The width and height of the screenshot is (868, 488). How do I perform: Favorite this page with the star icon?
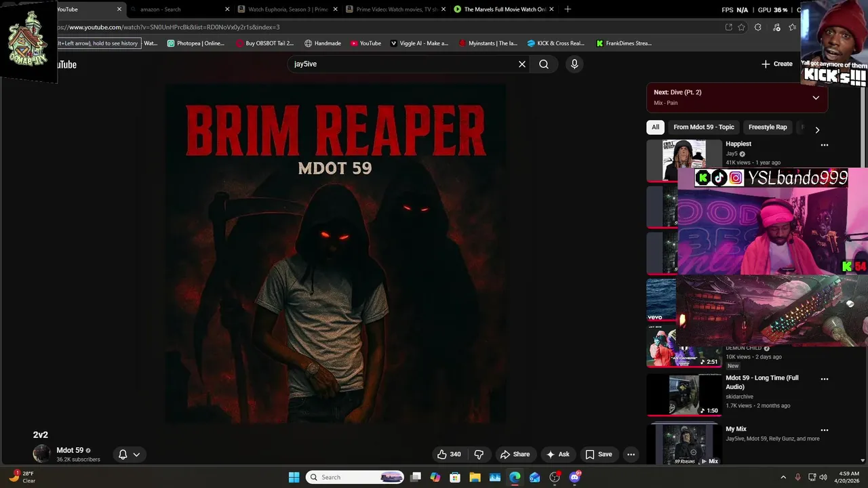tap(741, 27)
